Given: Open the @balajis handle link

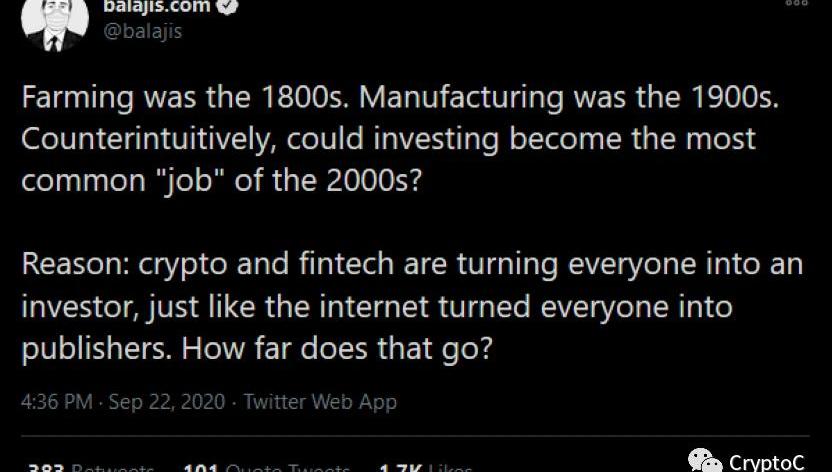Looking at the screenshot, I should click(143, 30).
